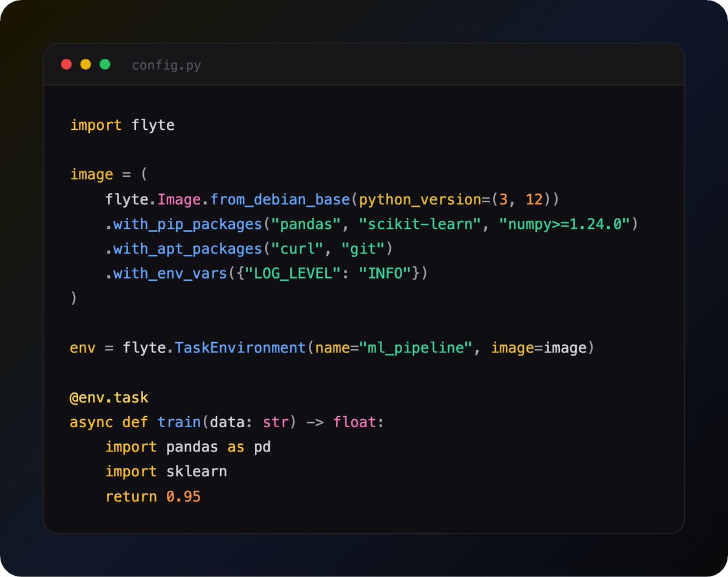Image resolution: width=728 pixels, height=577 pixels.
Task: Click the "curl" string
Action: 297,249
